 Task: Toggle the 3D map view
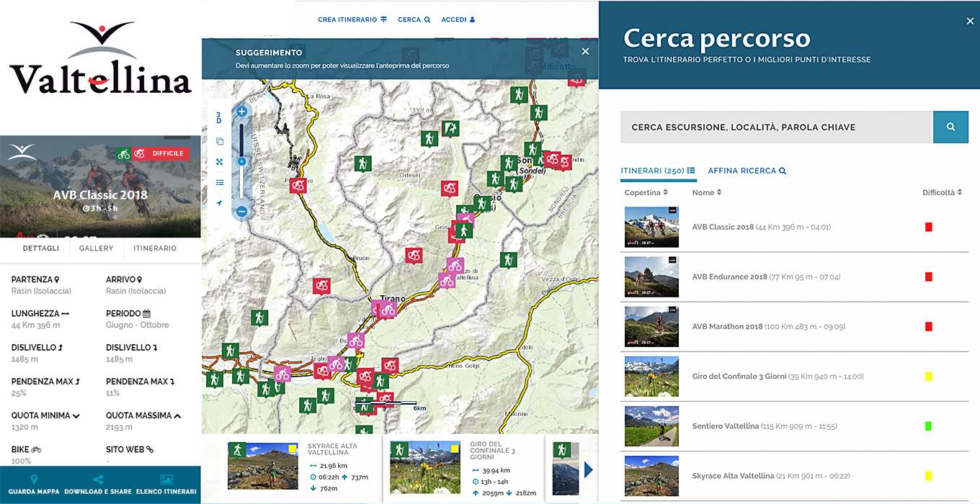tap(219, 117)
